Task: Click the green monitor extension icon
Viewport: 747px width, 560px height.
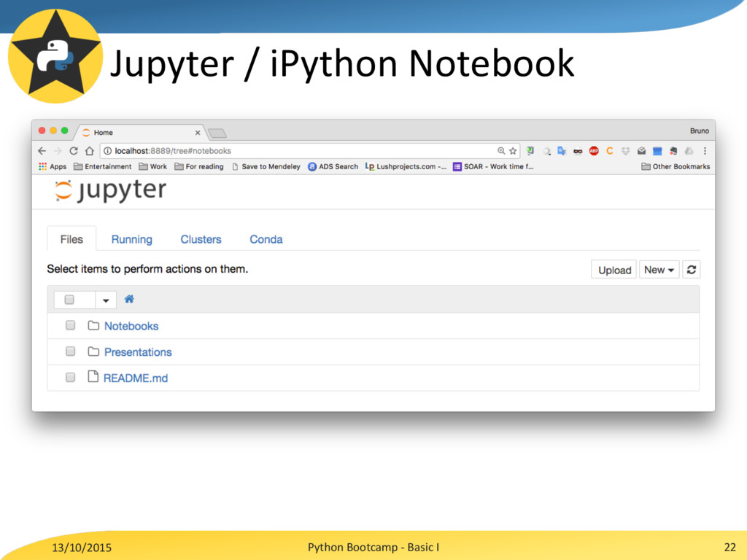Action: point(530,151)
